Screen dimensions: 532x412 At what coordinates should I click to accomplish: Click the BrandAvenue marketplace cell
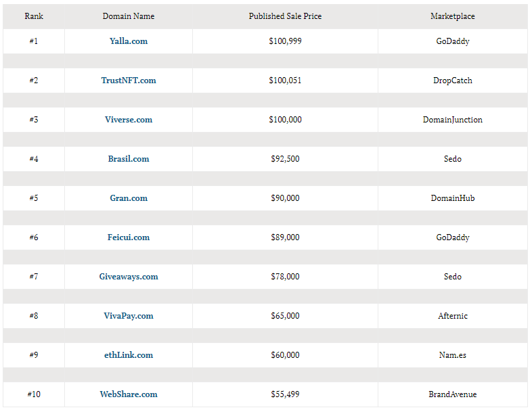(x=453, y=394)
